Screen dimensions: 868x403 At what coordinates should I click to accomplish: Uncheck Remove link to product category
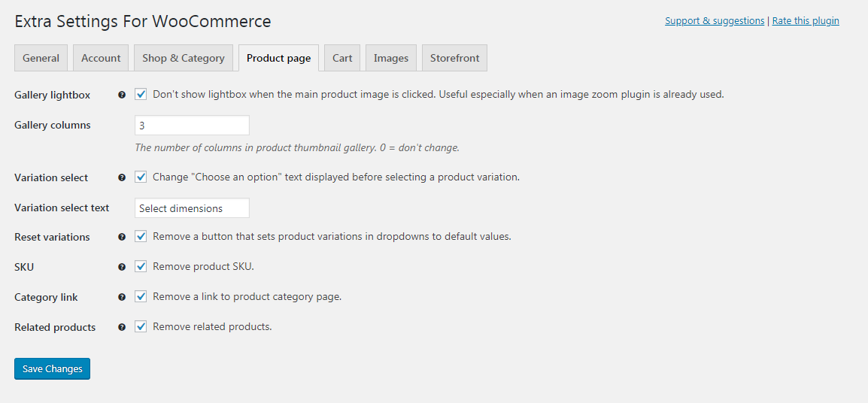(x=141, y=296)
